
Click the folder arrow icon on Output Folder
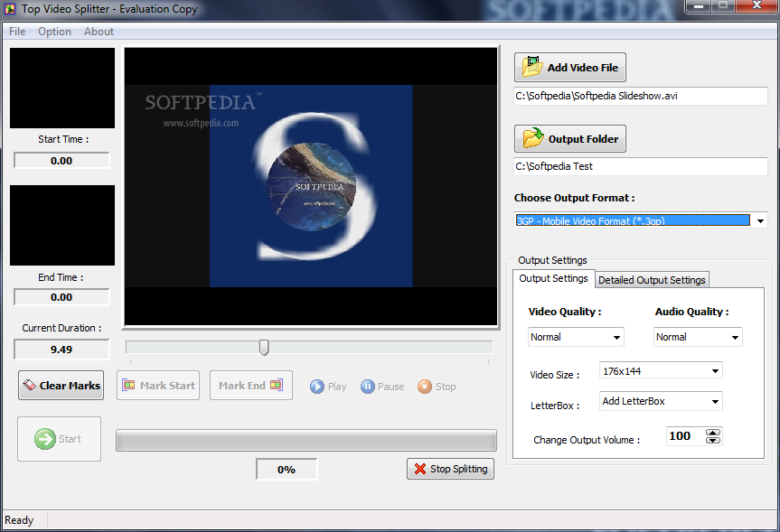[533, 138]
